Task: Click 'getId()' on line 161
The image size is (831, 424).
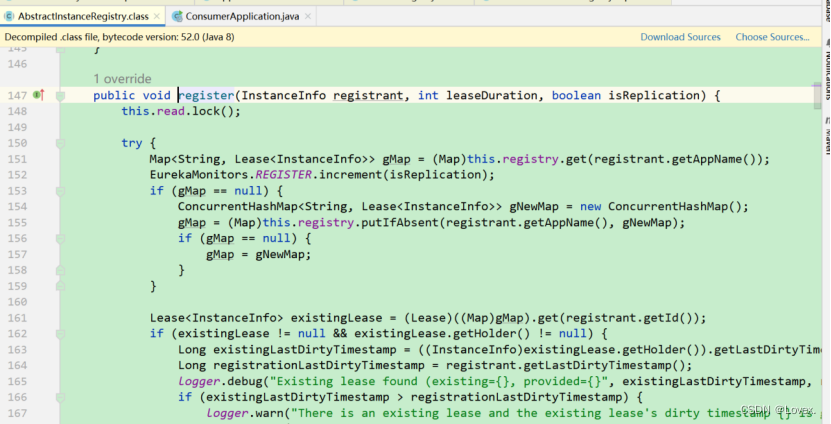Action: 668,318
